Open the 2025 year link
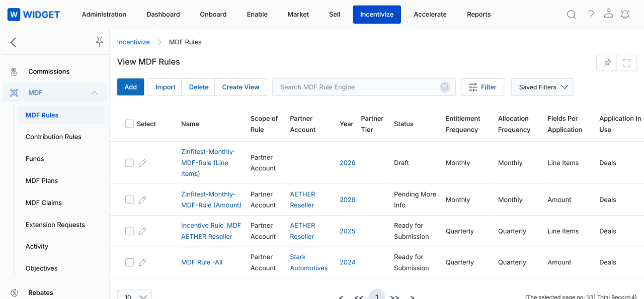644x299 pixels. click(x=348, y=231)
